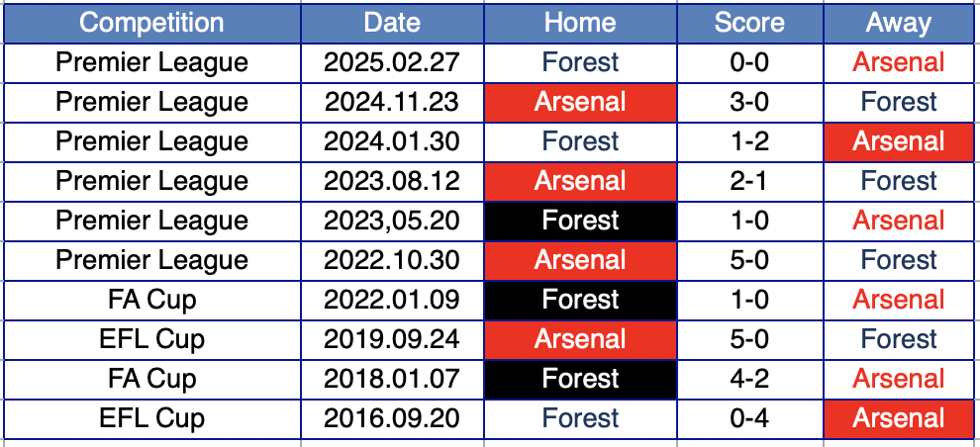Select EFL Cup cell dated 2019.09.24
Image resolution: width=980 pixels, height=447 pixels.
151,339
